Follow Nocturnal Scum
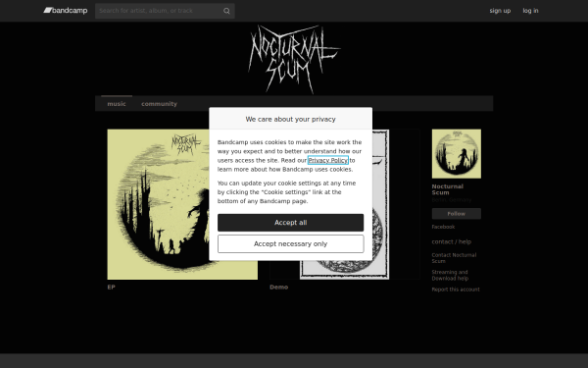Image resolution: width=588 pixels, height=368 pixels. [x=457, y=214]
